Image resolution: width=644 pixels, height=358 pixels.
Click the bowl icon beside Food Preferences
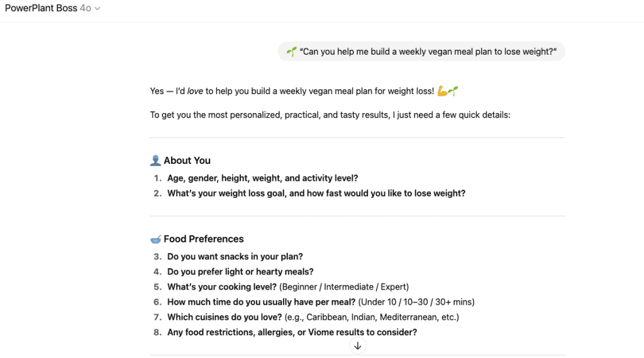(155, 239)
